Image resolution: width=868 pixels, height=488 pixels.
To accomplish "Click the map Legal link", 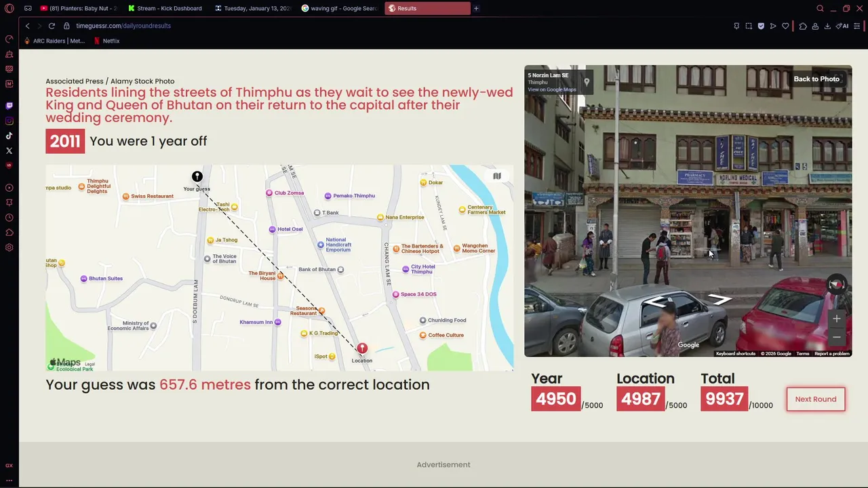I will [x=90, y=364].
